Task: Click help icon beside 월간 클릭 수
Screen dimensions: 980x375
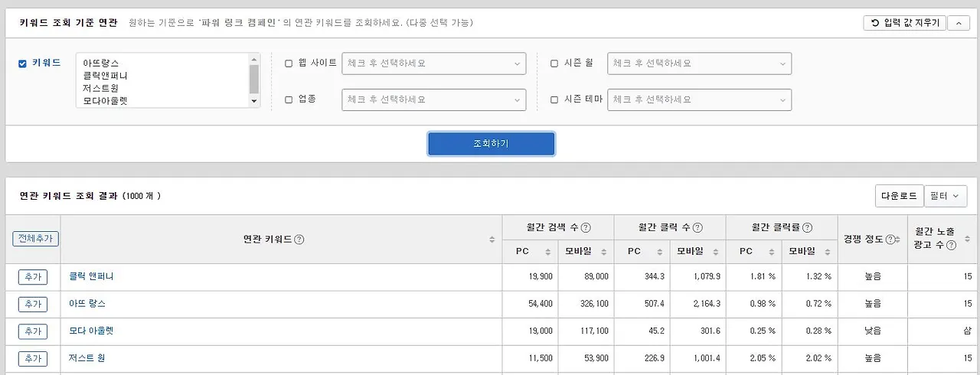Action: (x=698, y=227)
